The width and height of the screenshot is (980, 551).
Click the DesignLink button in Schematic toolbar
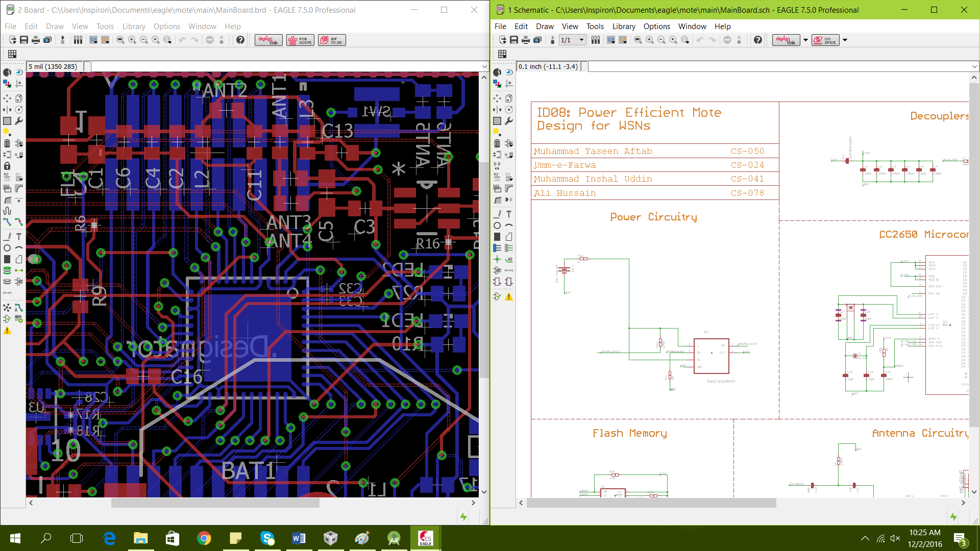click(x=786, y=40)
